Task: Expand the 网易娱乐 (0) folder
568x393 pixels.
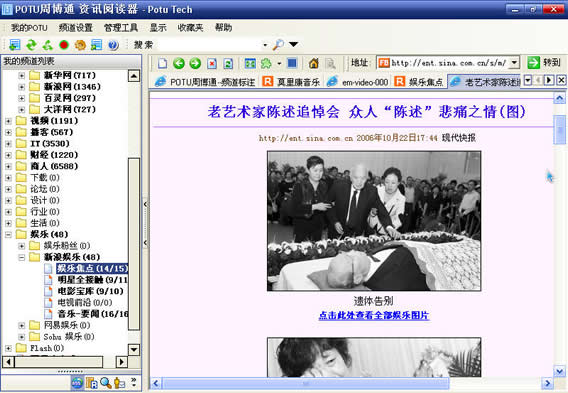Action: [22, 326]
